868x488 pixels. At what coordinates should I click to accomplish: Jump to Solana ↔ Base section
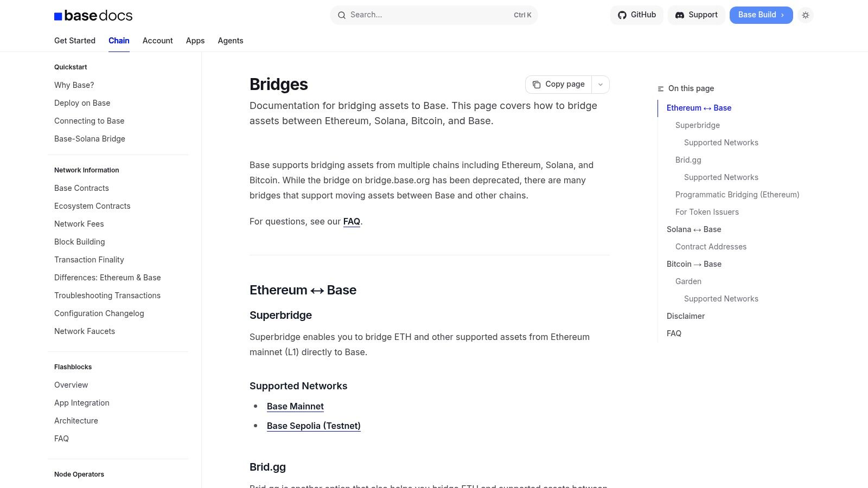[x=694, y=229]
